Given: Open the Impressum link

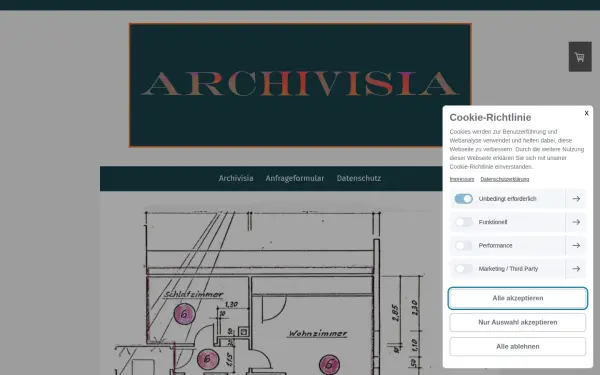Looking at the screenshot, I should pyautogui.click(x=461, y=179).
